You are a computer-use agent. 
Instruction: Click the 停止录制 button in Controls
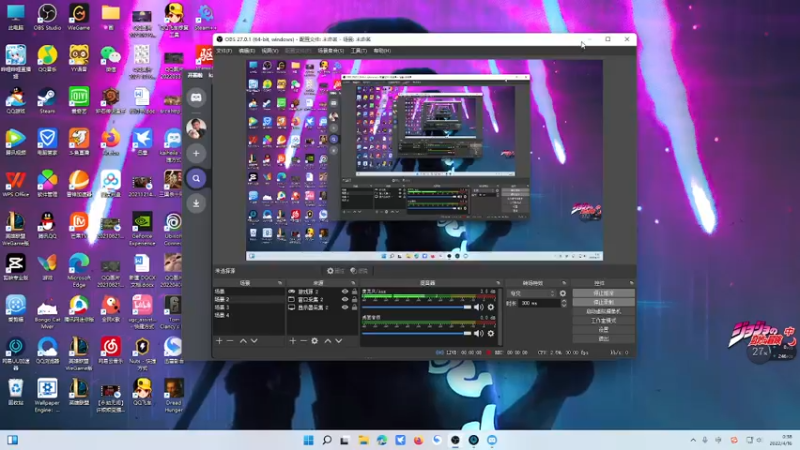(604, 303)
